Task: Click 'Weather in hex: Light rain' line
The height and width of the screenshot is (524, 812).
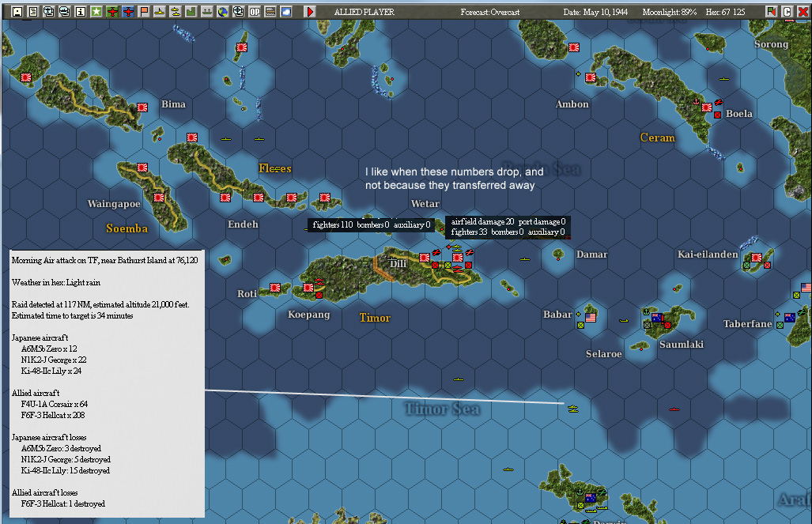Action: pyautogui.click(x=56, y=283)
